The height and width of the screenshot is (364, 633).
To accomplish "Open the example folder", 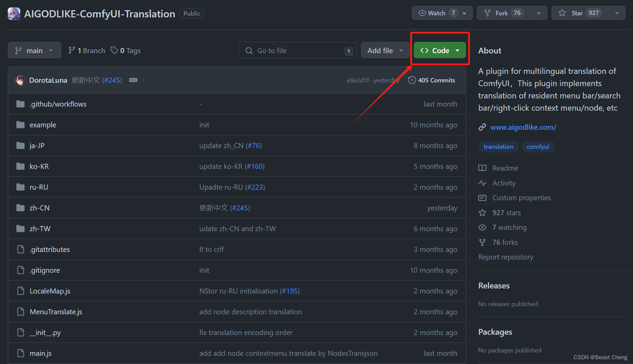I will coord(43,125).
